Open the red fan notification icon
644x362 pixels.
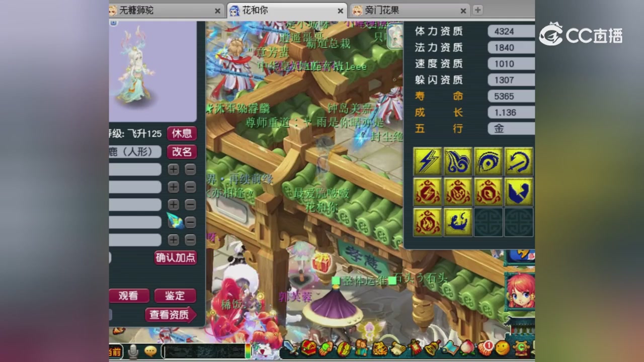coord(486,348)
